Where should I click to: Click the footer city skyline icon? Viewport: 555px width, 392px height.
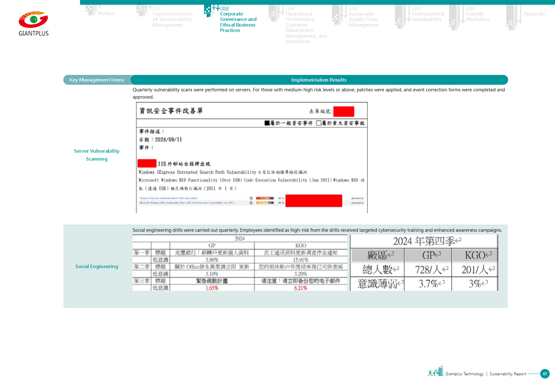pos(436,371)
